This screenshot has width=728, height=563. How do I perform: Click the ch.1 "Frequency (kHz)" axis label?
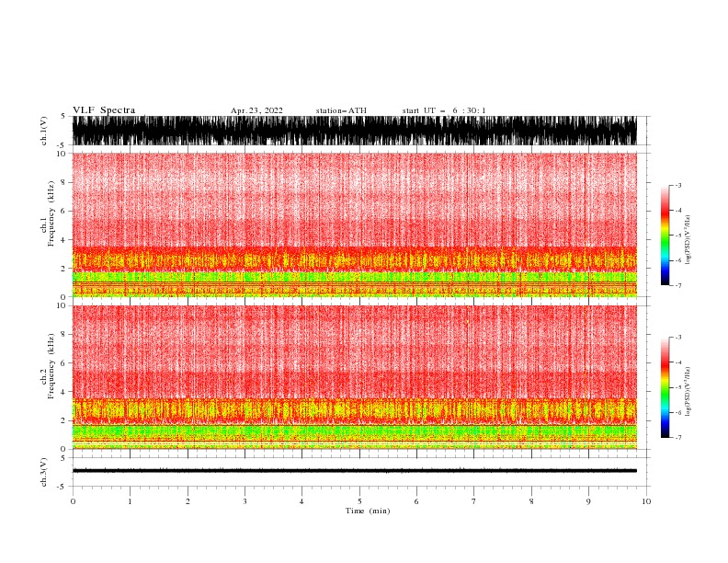(51, 213)
